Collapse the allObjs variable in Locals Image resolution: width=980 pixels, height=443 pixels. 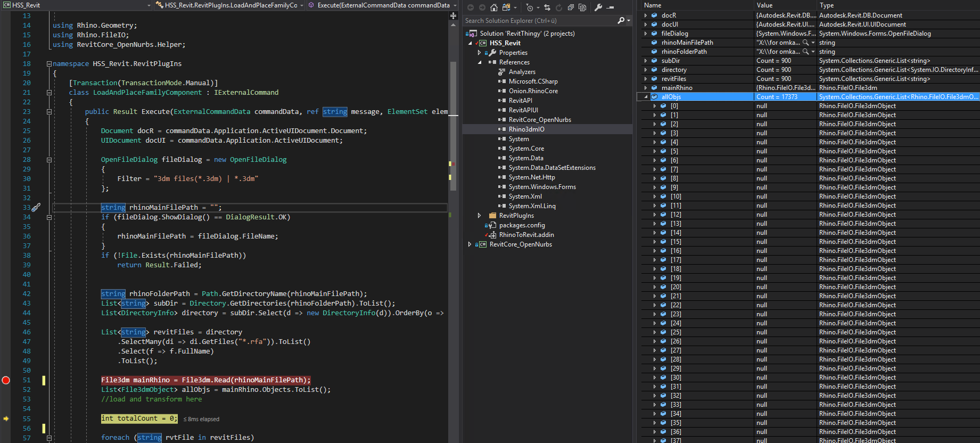[646, 97]
